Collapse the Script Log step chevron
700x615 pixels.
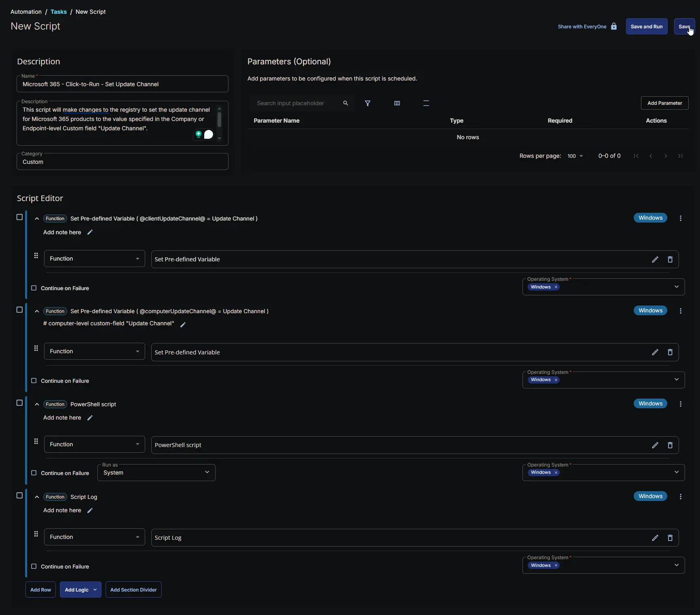(37, 497)
